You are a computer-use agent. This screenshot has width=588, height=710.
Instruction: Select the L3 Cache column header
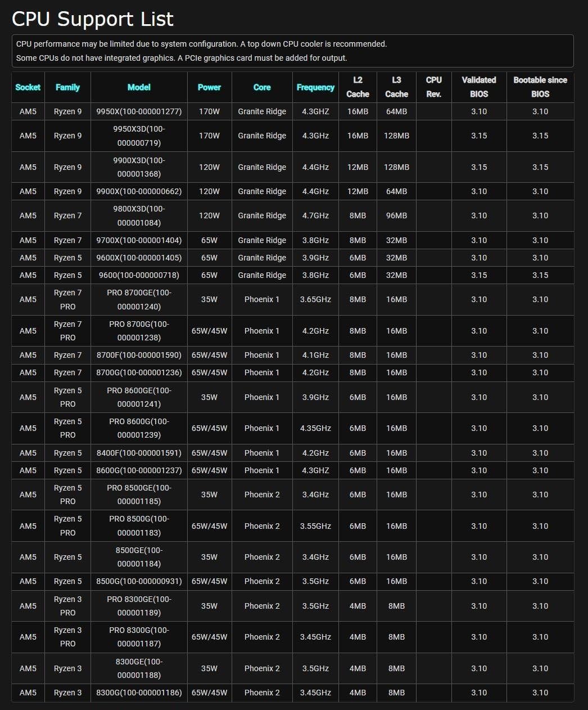[x=396, y=87]
